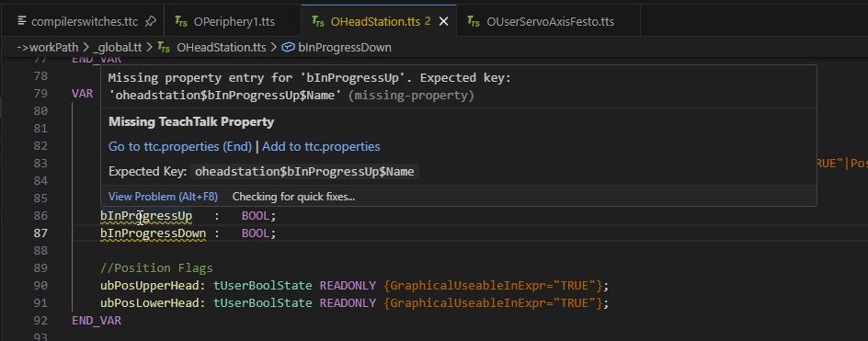Click the 'Missing TeachTalk Property' heading

(191, 121)
